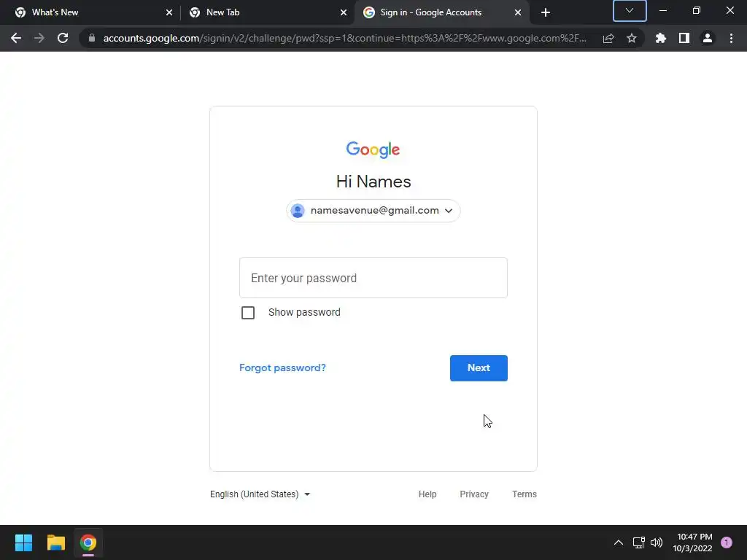Viewport: 747px width, 560px height.
Task: Expand the namesavenue@gmail.com account chooser
Action: (373, 211)
